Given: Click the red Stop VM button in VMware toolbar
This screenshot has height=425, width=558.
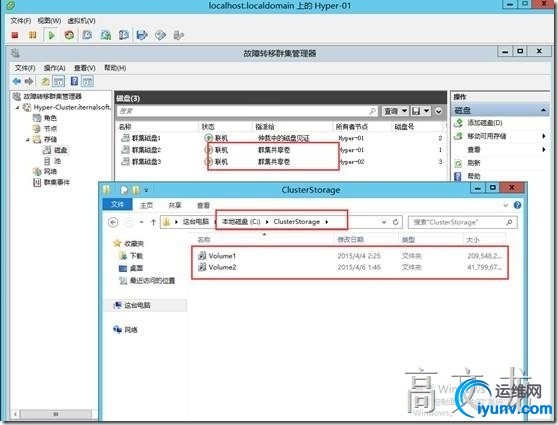Looking at the screenshot, I should 15,35.
